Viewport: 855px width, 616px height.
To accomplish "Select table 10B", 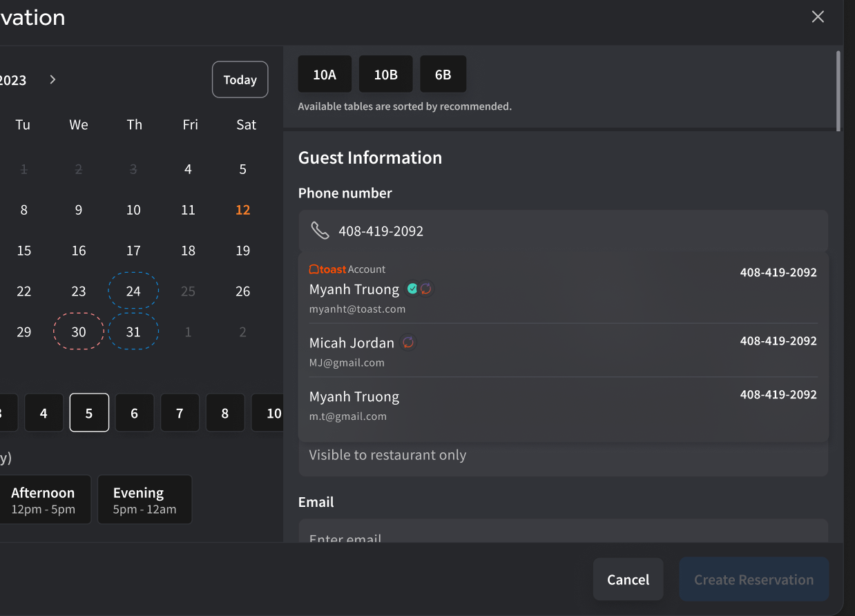I will tap(385, 75).
